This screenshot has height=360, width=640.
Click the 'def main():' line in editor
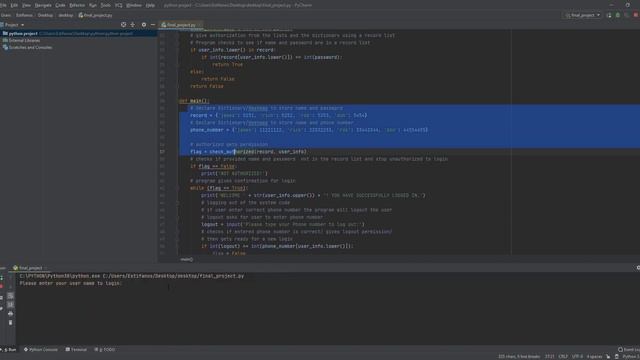click(194, 101)
